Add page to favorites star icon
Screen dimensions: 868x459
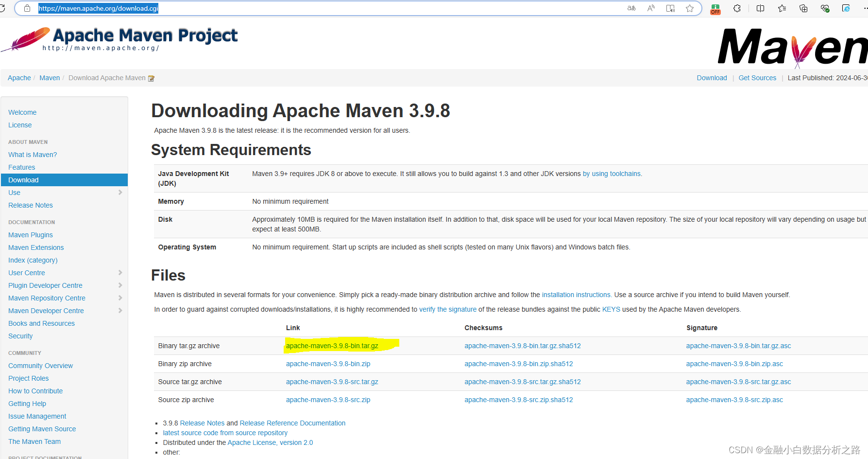(690, 8)
